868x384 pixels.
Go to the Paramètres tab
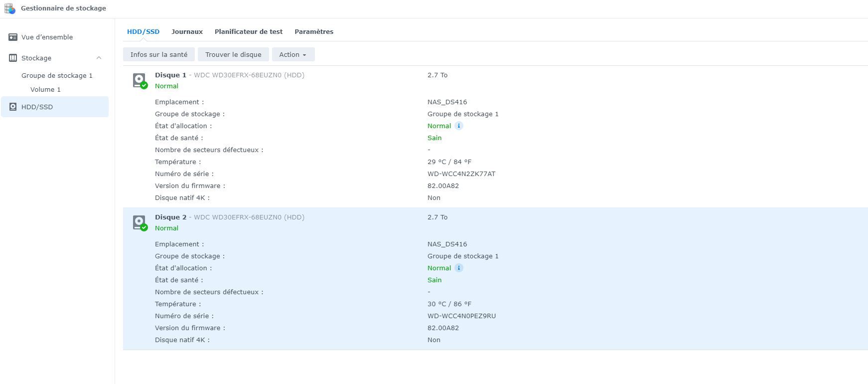(314, 32)
